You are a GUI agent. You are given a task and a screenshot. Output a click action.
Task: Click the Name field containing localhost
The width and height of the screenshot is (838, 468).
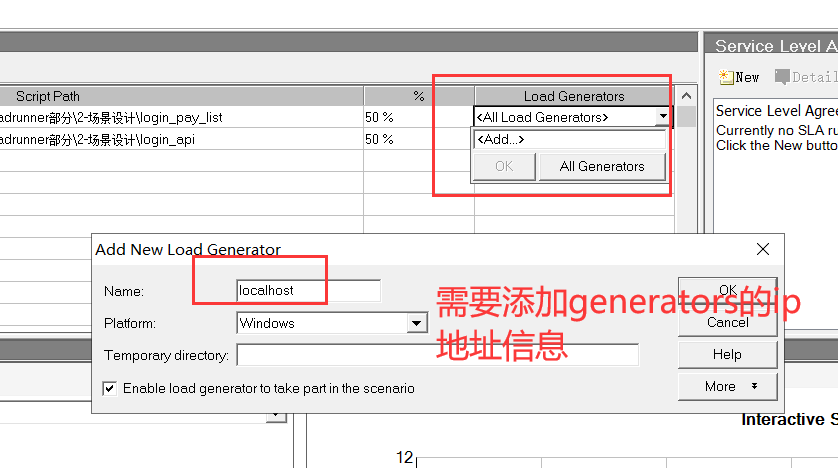click(x=307, y=291)
